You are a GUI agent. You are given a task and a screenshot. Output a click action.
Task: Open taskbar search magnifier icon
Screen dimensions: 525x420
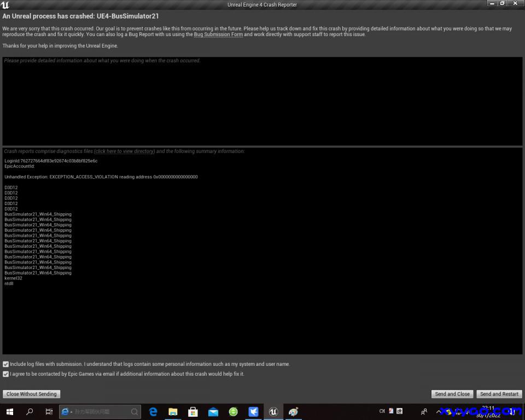click(30, 412)
